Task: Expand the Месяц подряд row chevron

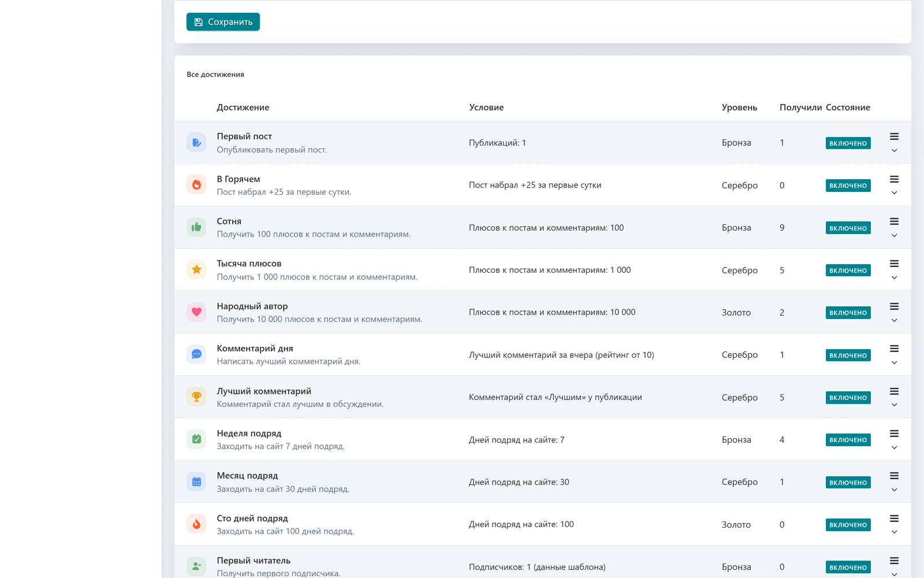Action: (x=894, y=490)
